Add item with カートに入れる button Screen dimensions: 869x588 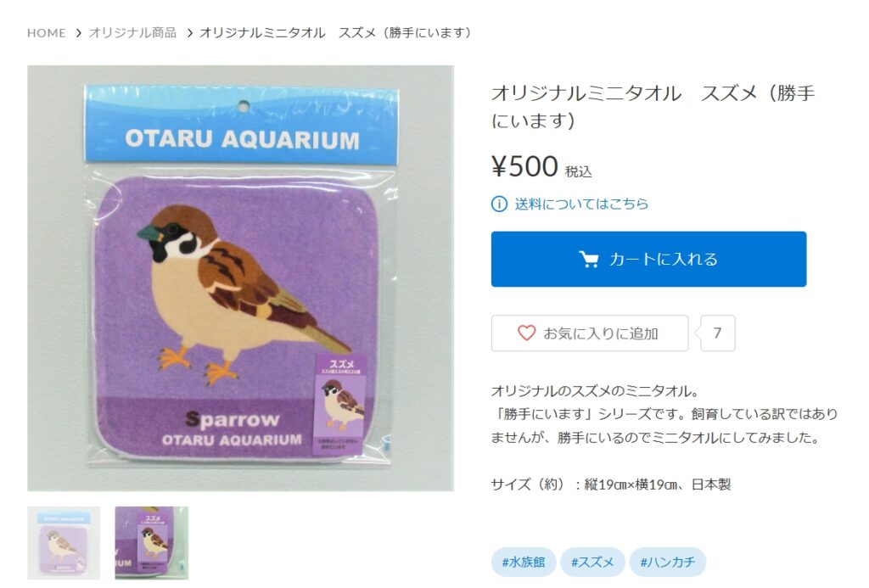[x=648, y=260]
